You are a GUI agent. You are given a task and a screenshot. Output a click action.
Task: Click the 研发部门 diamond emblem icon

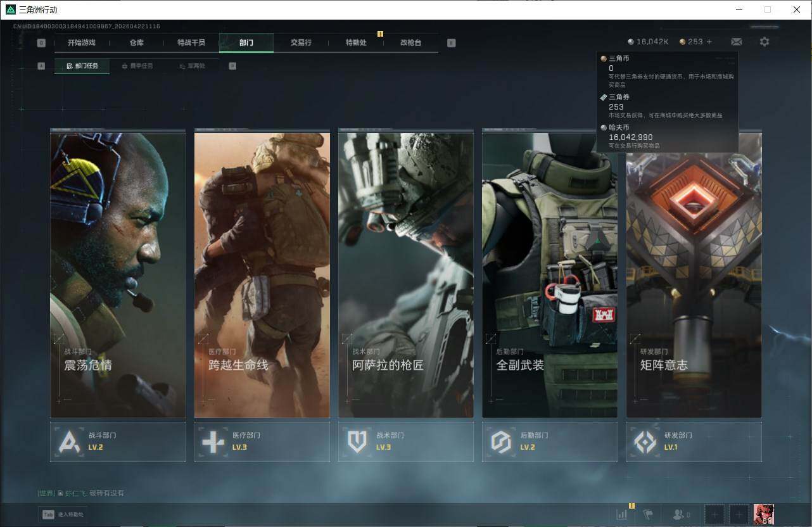click(645, 441)
